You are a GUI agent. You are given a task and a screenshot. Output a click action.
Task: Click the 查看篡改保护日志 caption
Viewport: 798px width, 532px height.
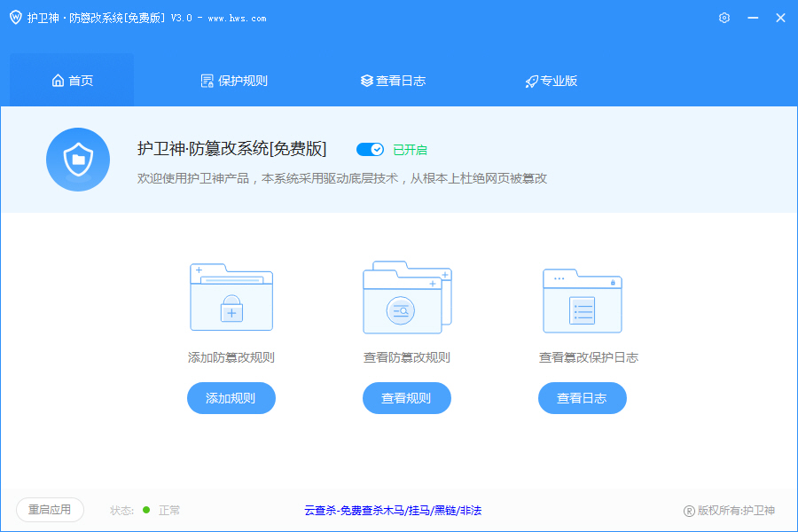(x=589, y=357)
